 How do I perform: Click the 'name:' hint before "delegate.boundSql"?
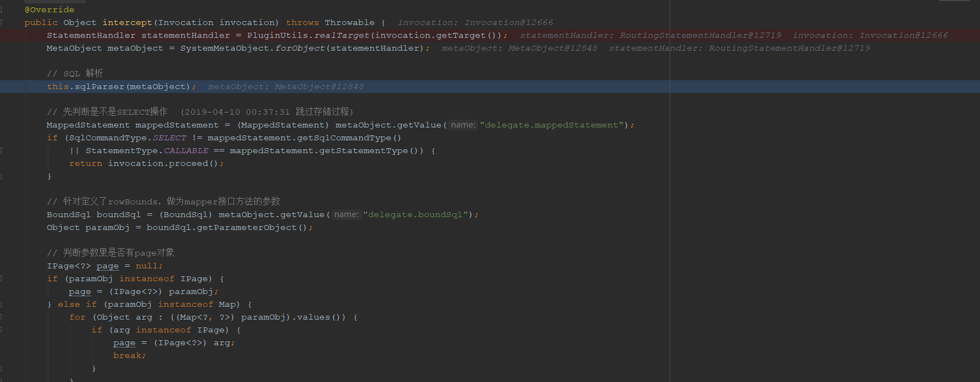click(346, 215)
